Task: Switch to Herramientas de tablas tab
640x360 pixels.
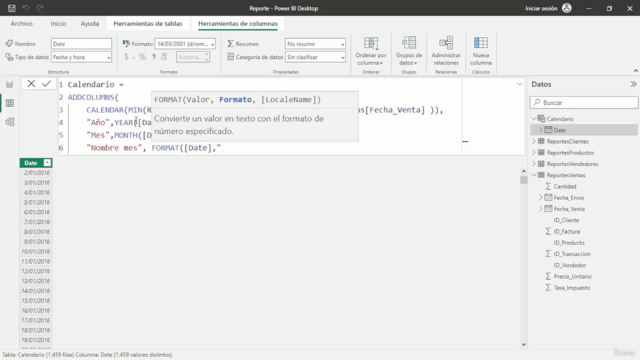Action: pyautogui.click(x=148, y=24)
